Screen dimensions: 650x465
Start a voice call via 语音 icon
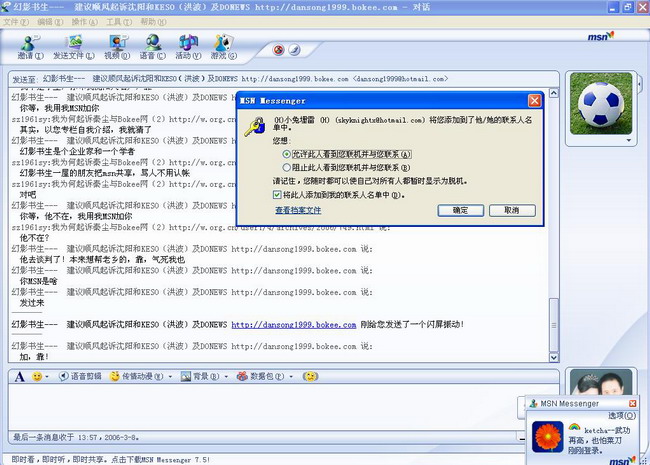coord(152,47)
